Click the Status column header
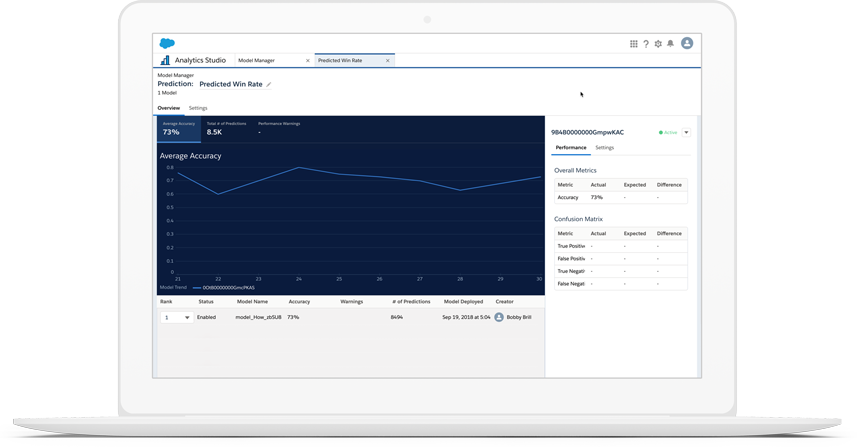Image resolution: width=857 pixels, height=447 pixels. click(x=206, y=302)
